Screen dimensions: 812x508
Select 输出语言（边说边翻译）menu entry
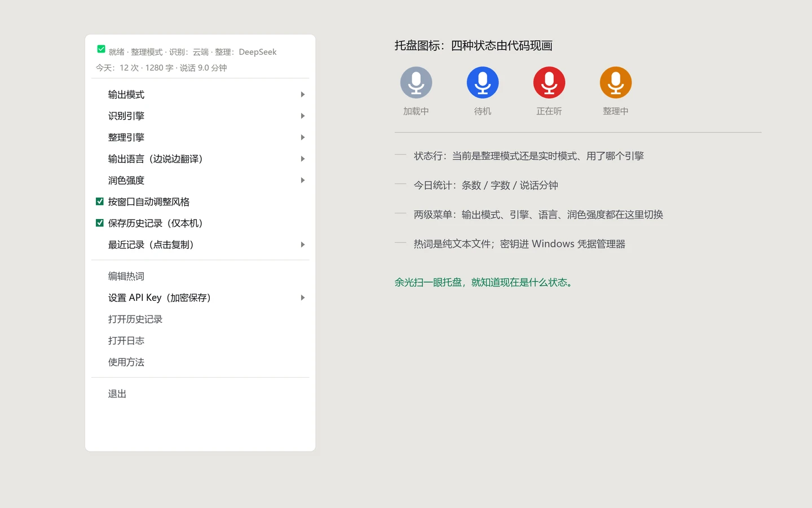(x=200, y=159)
